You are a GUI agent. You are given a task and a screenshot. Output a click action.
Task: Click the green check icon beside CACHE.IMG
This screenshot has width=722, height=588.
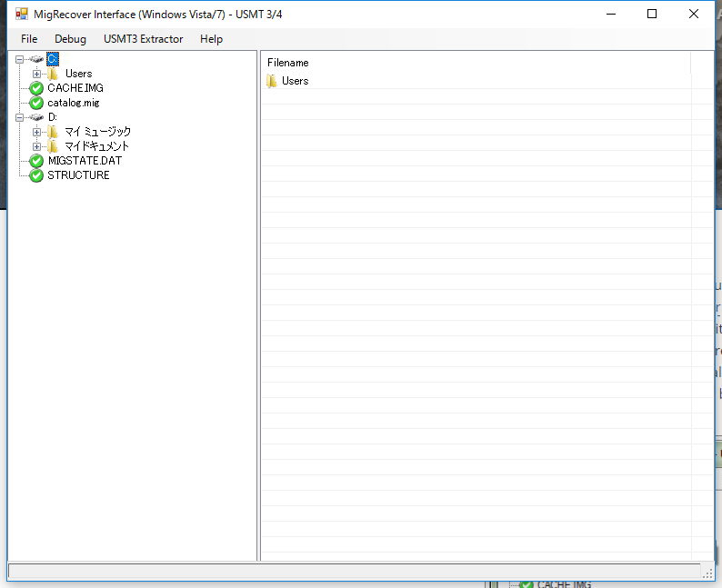[36, 88]
